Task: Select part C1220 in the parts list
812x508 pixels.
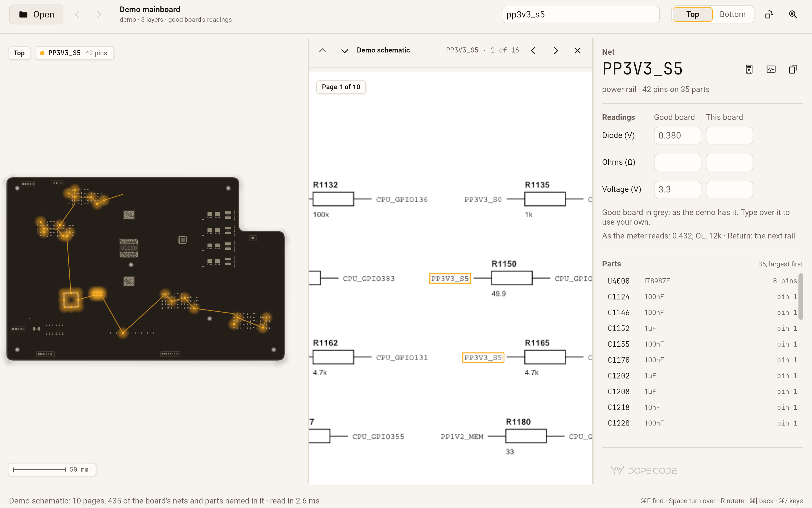Action: (x=702, y=423)
